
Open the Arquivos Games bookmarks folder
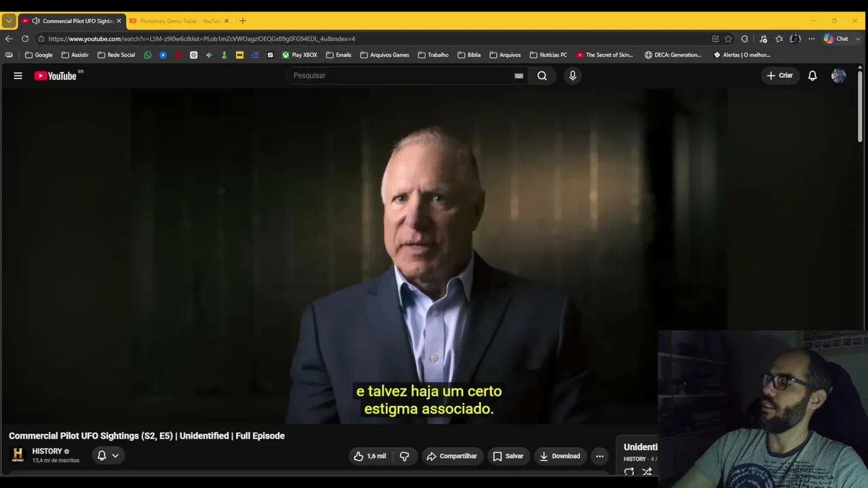point(384,55)
